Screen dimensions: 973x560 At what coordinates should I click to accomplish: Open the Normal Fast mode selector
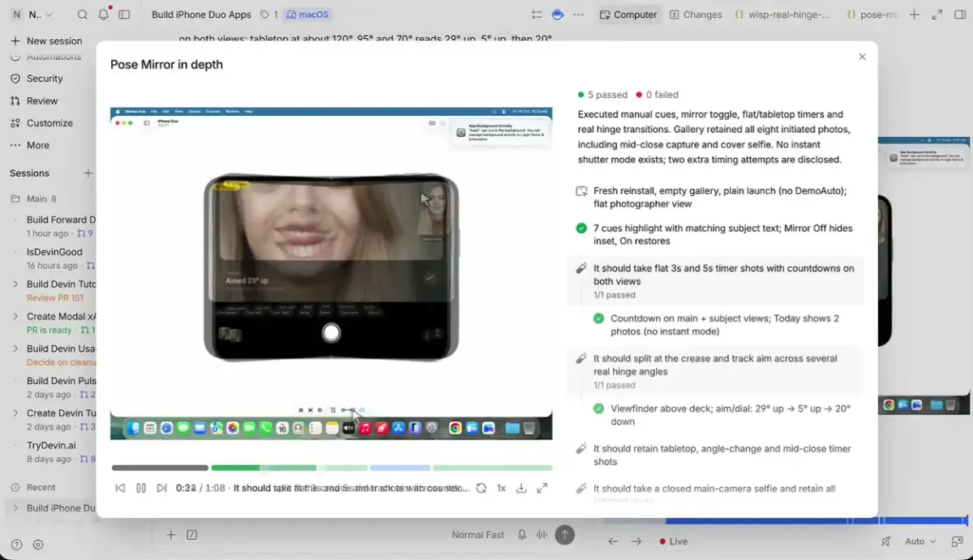pyautogui.click(x=478, y=535)
